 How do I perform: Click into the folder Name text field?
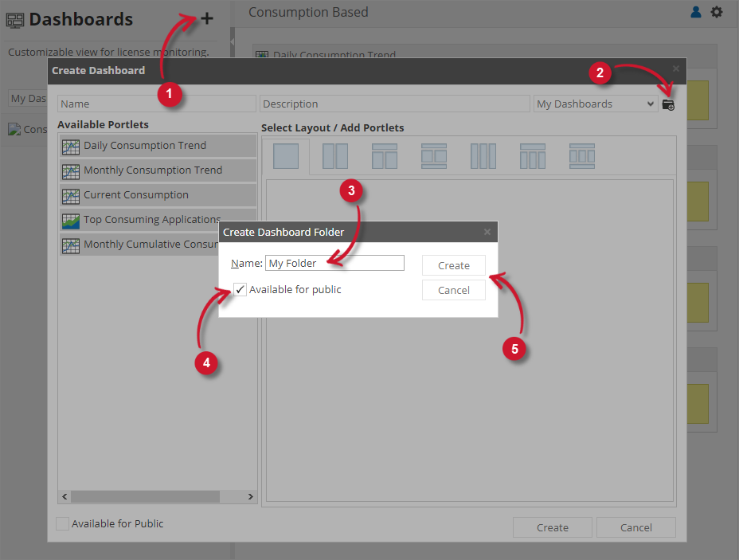click(x=334, y=263)
